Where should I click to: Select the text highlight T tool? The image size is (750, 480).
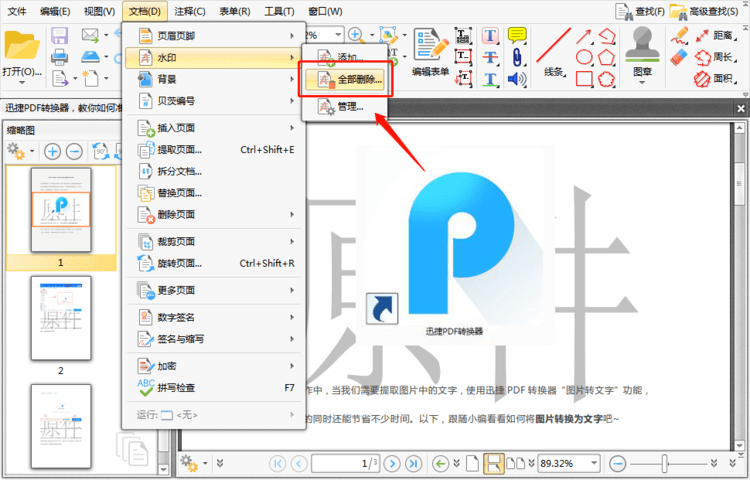[x=490, y=36]
